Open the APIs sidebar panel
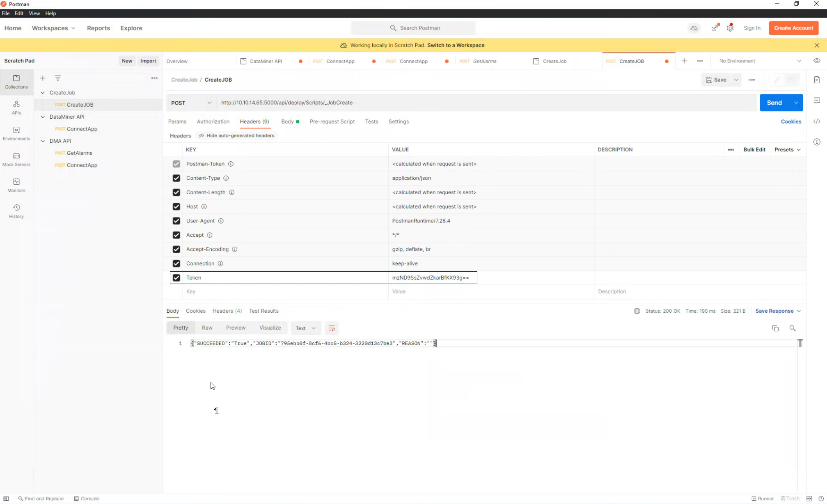Viewport: 827px width, 504px height. click(x=16, y=108)
